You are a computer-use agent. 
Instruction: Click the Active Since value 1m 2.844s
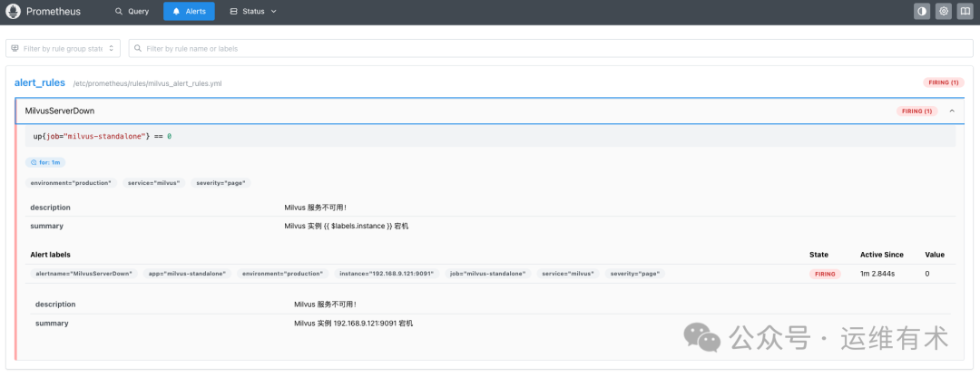click(x=877, y=274)
